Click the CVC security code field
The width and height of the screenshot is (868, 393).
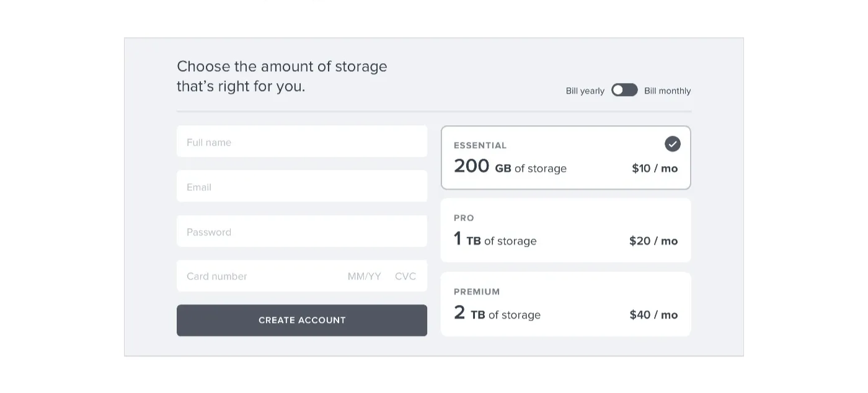click(x=405, y=276)
